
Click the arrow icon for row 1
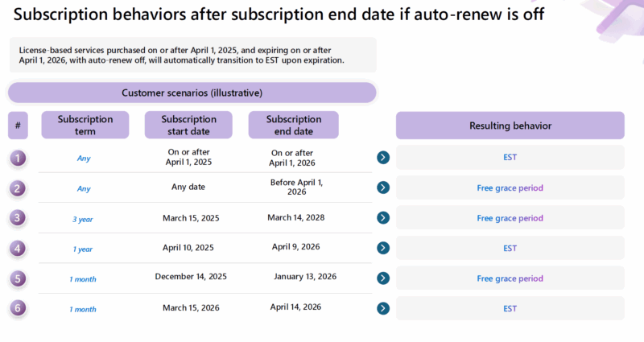[383, 158]
